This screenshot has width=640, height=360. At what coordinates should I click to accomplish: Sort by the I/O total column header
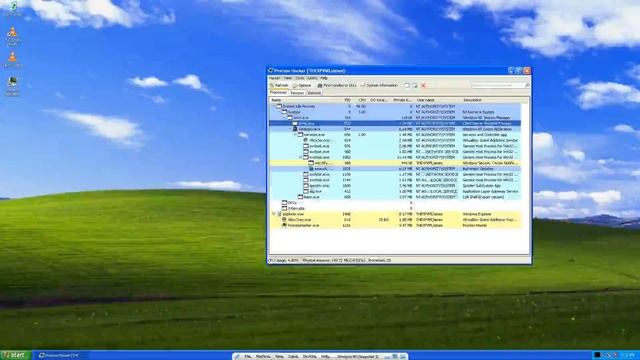pyautogui.click(x=378, y=100)
